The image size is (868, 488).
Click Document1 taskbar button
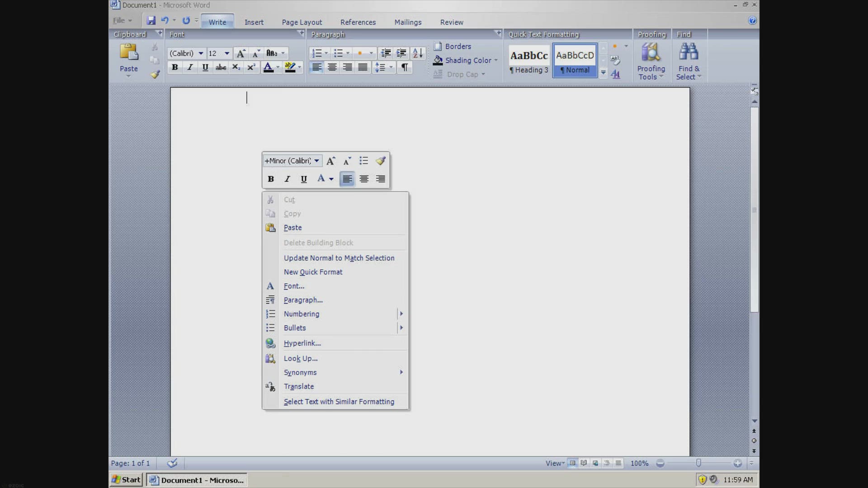198,480
